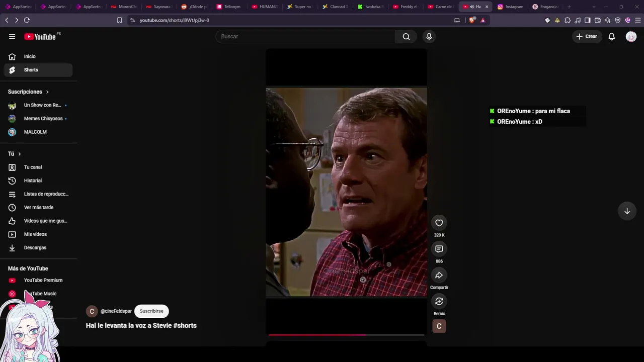
Task: Pause the short by clicking the video
Action: pos(346,192)
